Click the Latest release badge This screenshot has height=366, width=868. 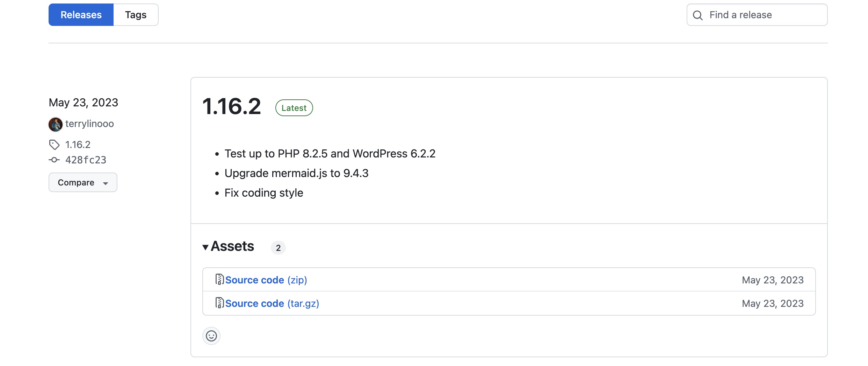click(294, 107)
